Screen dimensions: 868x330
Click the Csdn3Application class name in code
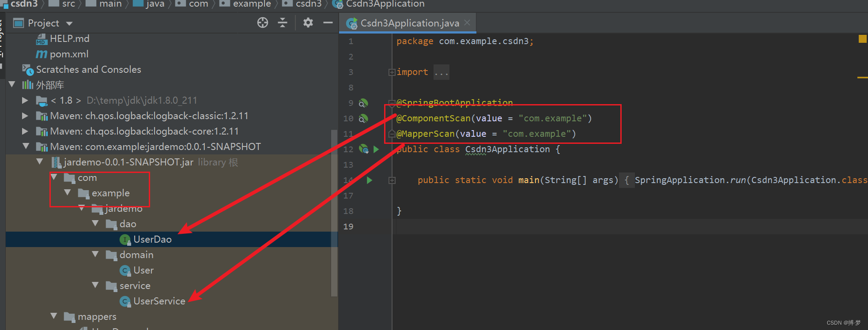507,149
